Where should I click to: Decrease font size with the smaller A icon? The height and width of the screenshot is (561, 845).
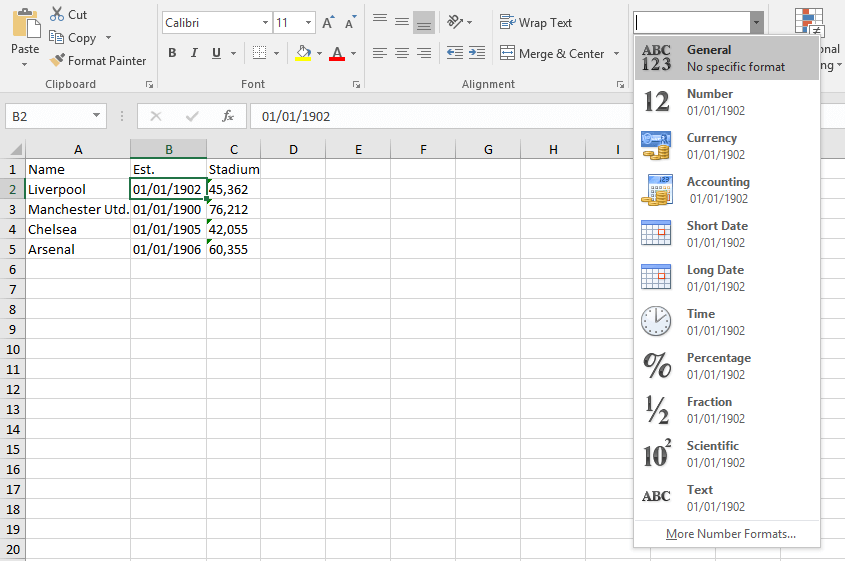(x=350, y=23)
